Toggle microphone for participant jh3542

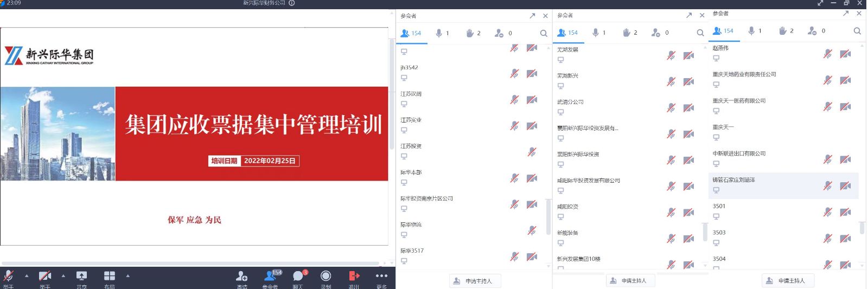point(514,73)
